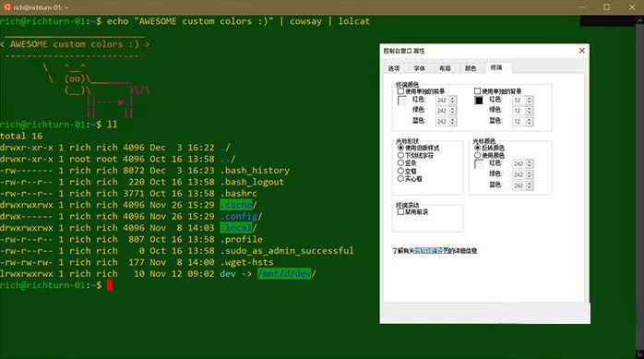Click the ".config" directory name
Viewport: 644px width, 359px height.
pyautogui.click(x=239, y=216)
